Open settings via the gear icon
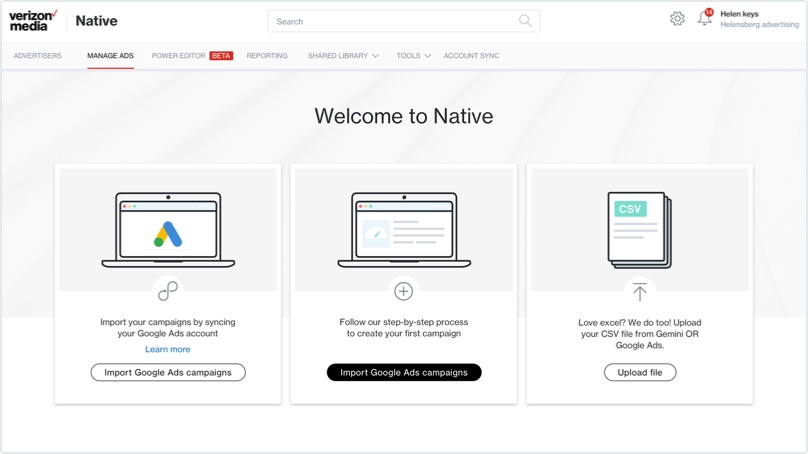 tap(677, 19)
